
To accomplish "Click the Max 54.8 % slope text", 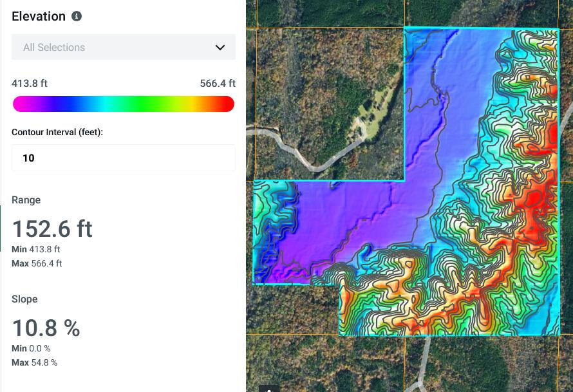I will coord(35,362).
